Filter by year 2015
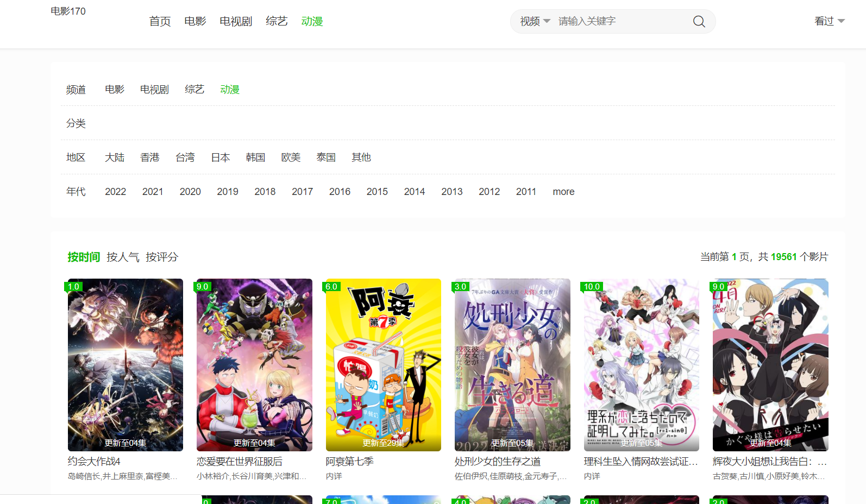 tap(377, 192)
